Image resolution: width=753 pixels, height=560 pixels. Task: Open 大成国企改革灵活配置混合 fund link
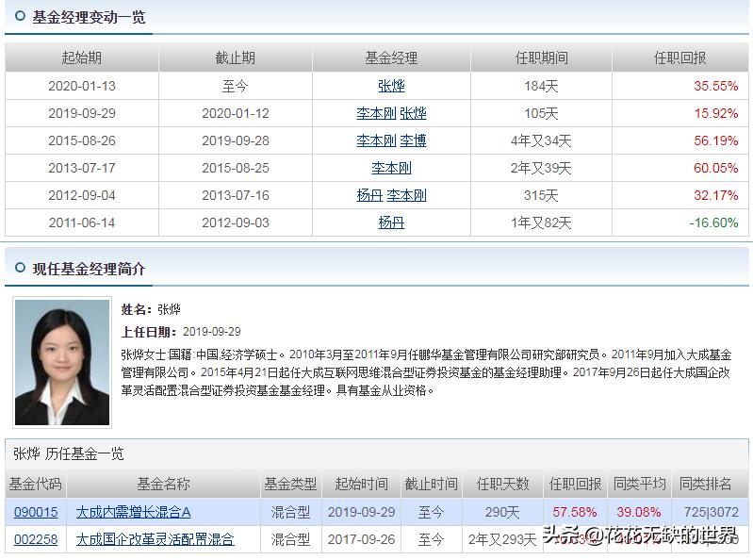155,539
